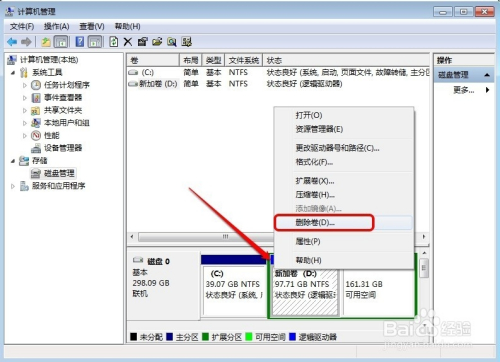This screenshot has width=500, height=362.
Task: Click the Storage node icon
Action: tap(24, 161)
